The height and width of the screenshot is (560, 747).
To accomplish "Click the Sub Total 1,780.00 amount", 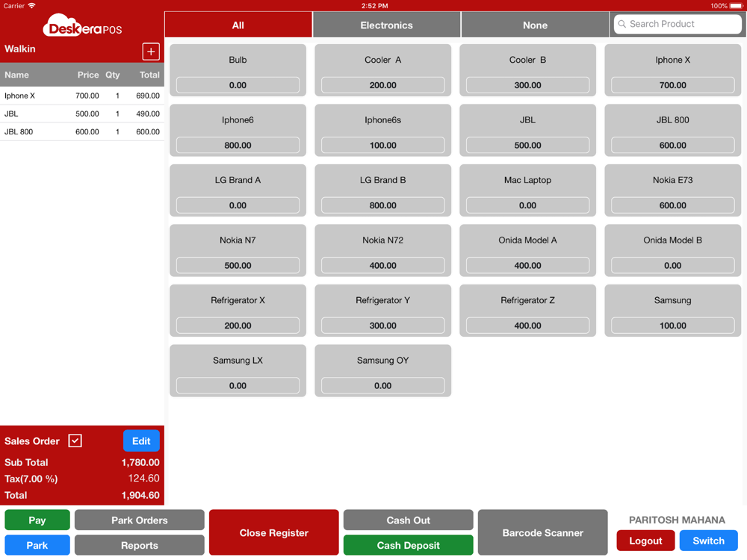I will click(140, 462).
